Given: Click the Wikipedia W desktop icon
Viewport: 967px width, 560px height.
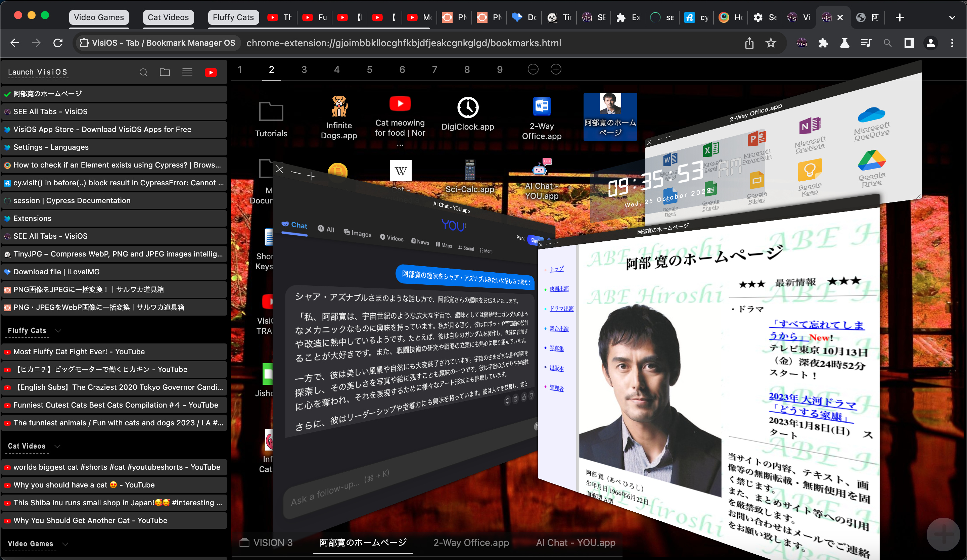Looking at the screenshot, I should point(401,171).
